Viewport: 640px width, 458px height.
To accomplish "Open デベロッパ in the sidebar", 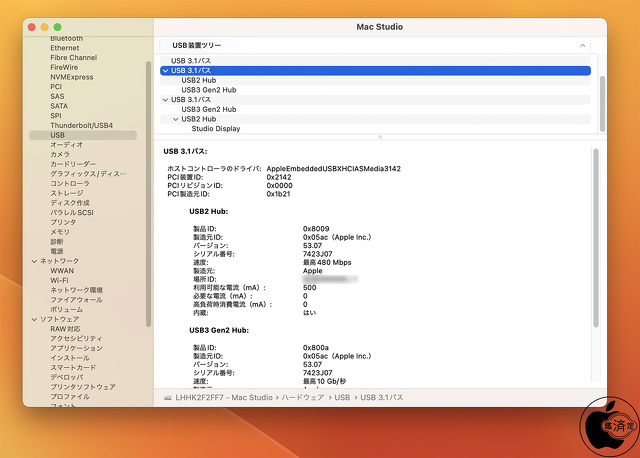I will pyautogui.click(x=67, y=378).
